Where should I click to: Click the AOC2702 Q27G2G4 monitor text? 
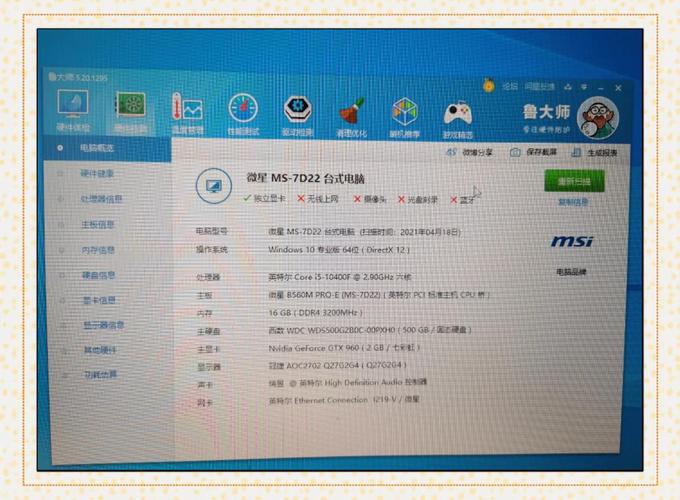point(337,365)
